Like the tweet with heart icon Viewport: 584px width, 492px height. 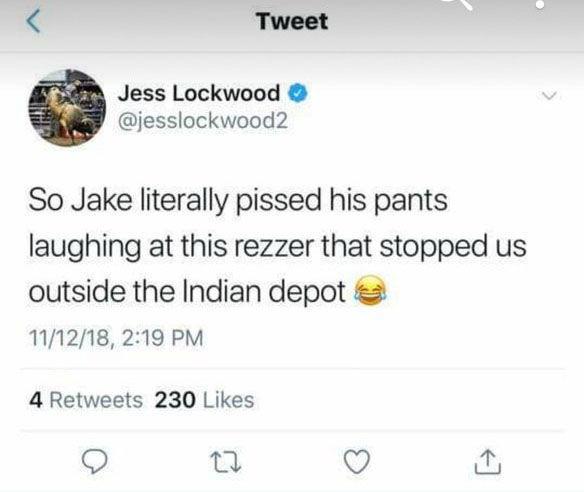(357, 461)
